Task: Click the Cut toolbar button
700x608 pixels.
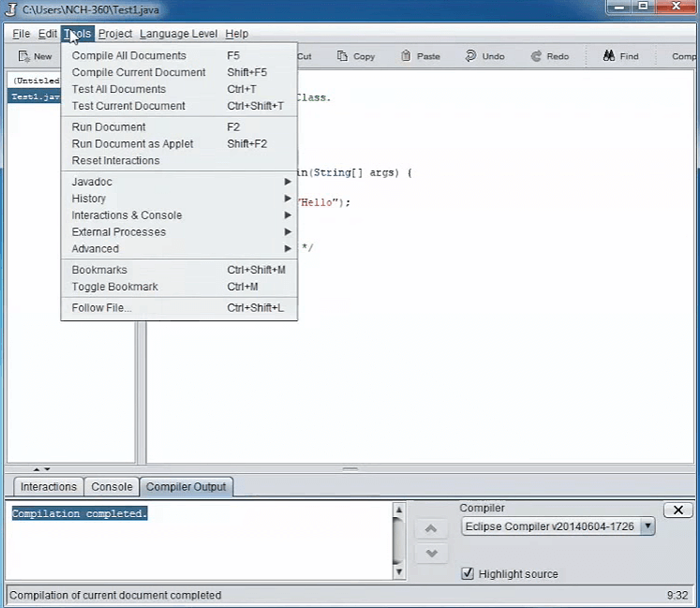Action: (305, 56)
